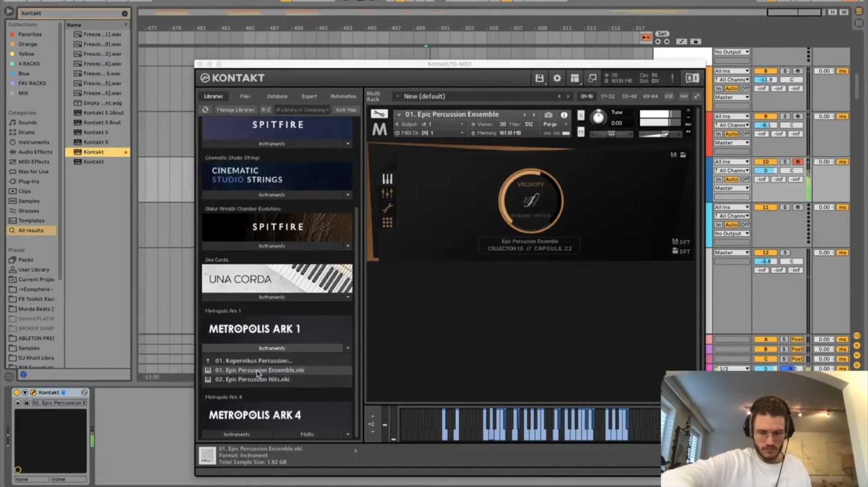Viewport: 868px width, 487px height.
Task: Toggle the Kontakt device on/off switch
Action: (x=17, y=393)
